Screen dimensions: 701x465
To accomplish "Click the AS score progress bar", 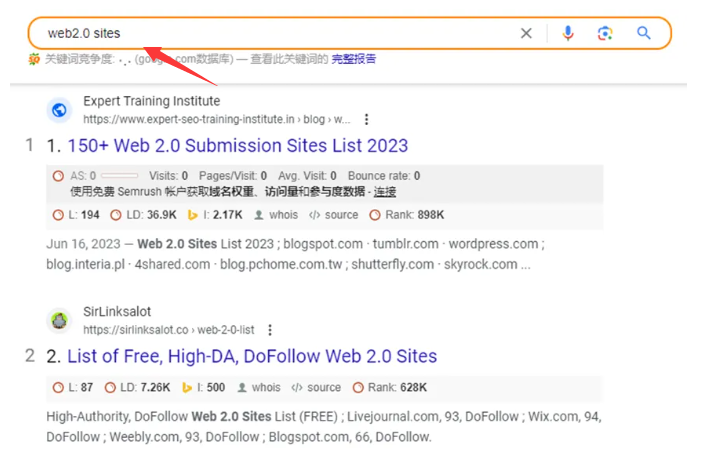I will coord(119,176).
